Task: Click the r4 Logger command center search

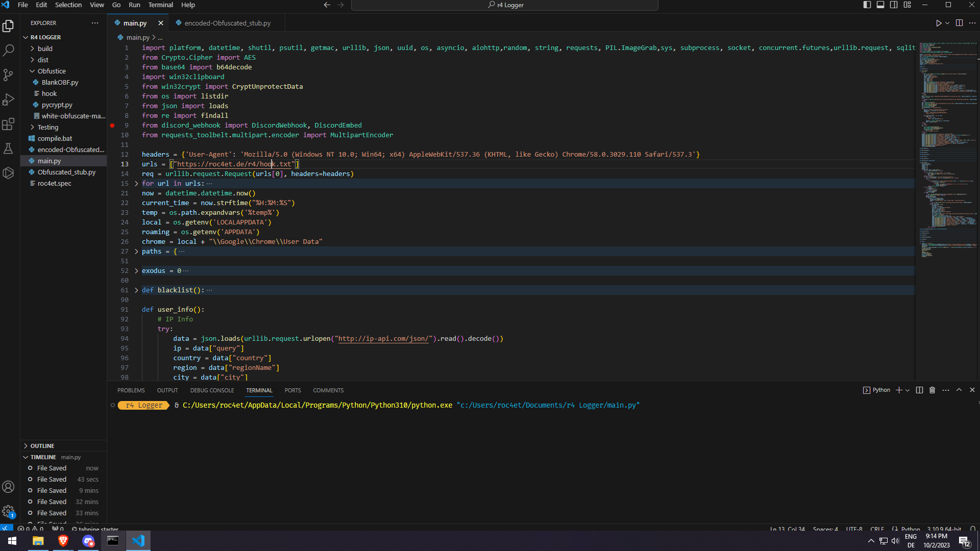Action: tap(505, 5)
